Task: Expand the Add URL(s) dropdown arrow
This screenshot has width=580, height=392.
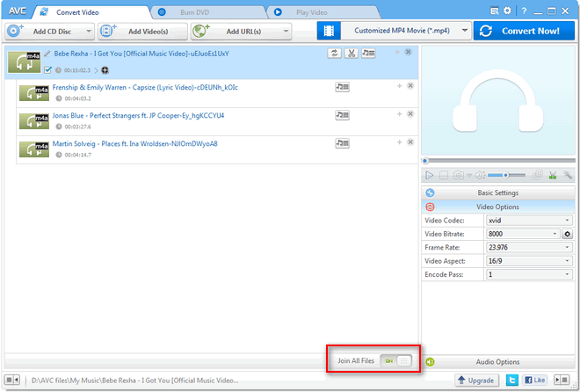Action: (x=286, y=32)
